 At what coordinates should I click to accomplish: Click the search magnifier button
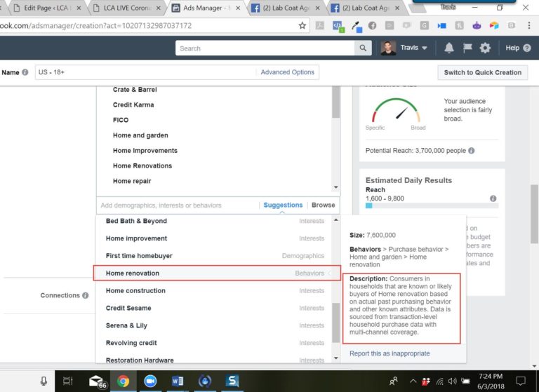[363, 48]
